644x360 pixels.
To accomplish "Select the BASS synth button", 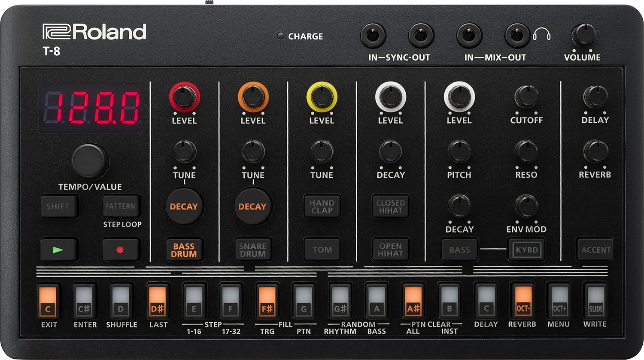I will [459, 250].
